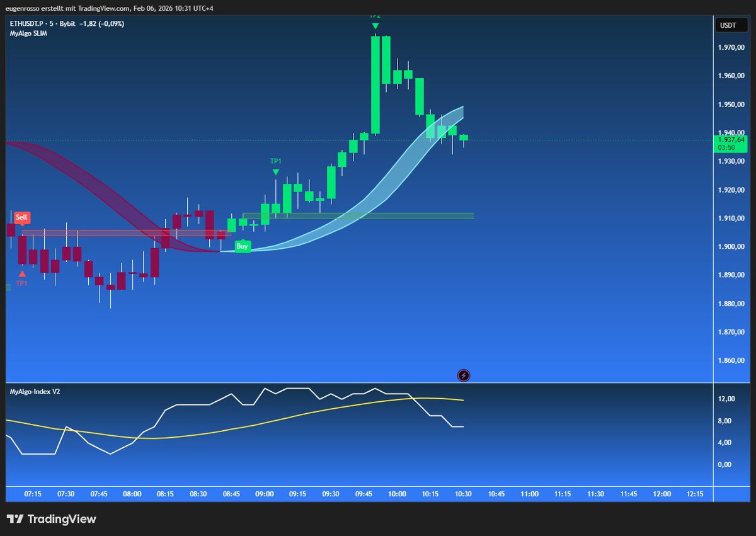Click the current price label 1.937,64
Viewport: 756px width, 536px height.
pyautogui.click(x=730, y=140)
